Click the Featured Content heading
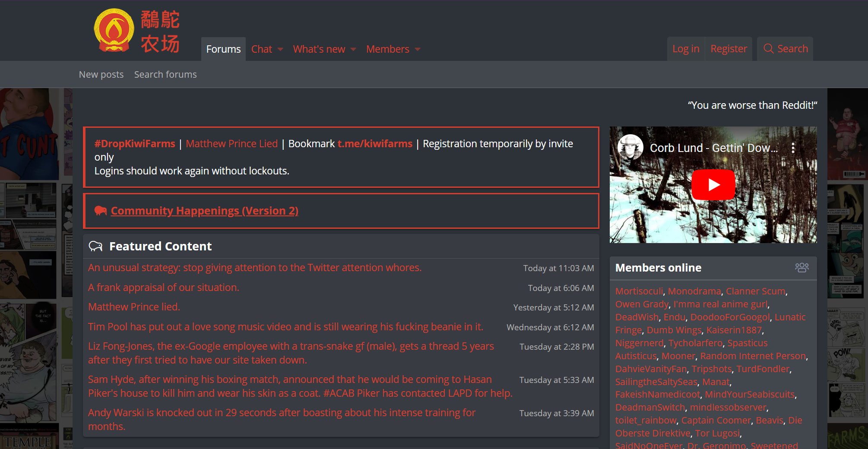 160,246
